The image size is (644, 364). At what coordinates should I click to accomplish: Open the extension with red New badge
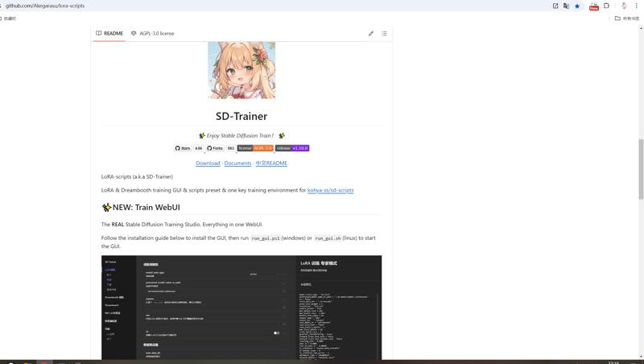coord(594,6)
